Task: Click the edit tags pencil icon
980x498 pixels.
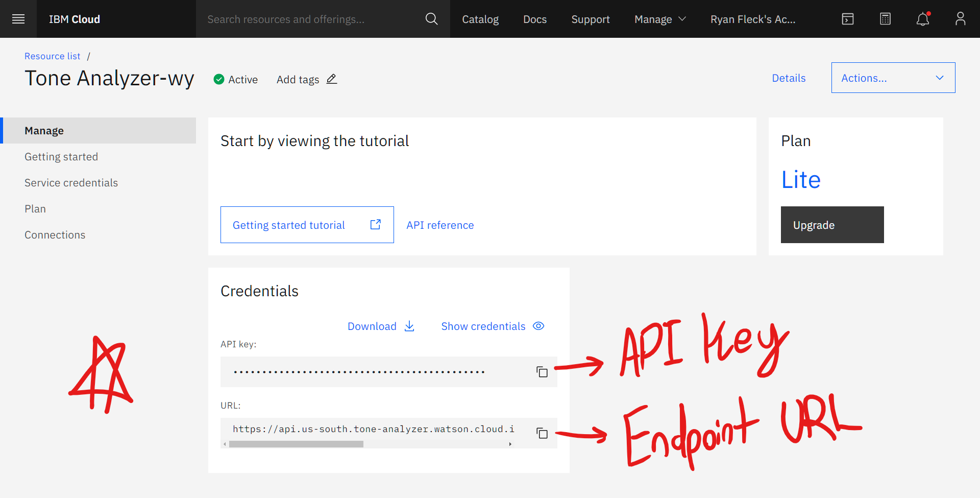Action: pos(332,79)
